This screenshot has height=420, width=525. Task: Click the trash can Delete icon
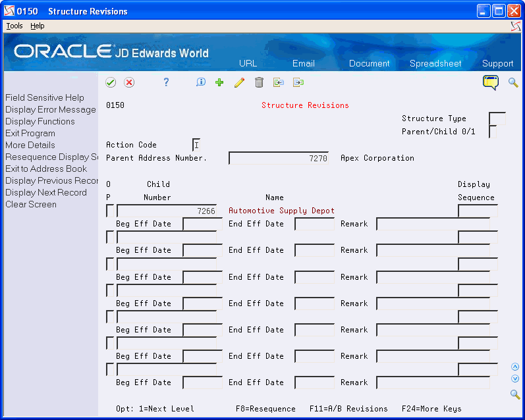[x=259, y=82]
